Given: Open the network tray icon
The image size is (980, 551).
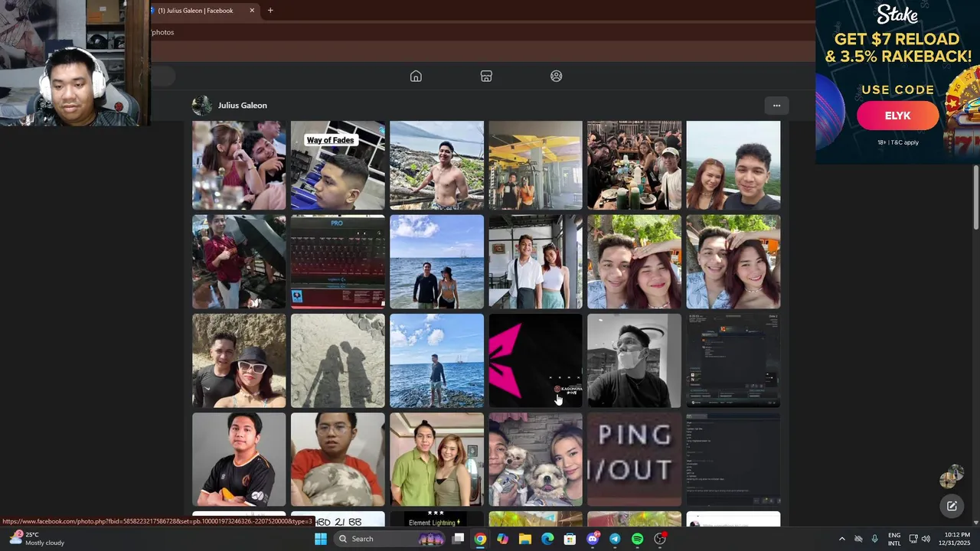Looking at the screenshot, I should [x=913, y=539].
